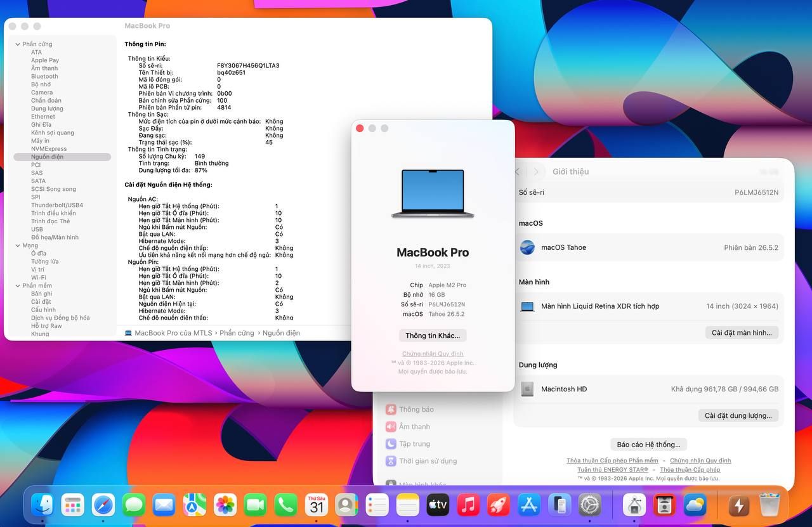Image resolution: width=812 pixels, height=527 pixels.
Task: Launch Safari from the Dock
Action: pos(103,505)
